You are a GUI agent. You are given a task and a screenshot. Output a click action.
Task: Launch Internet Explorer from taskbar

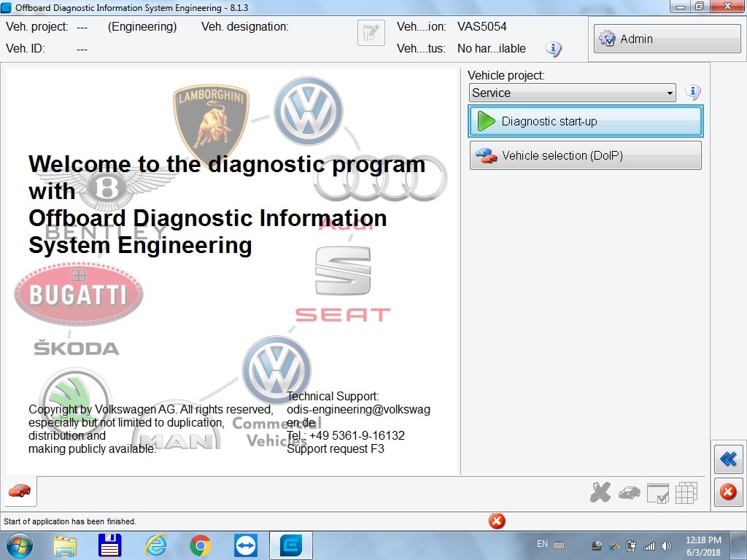pyautogui.click(x=155, y=545)
